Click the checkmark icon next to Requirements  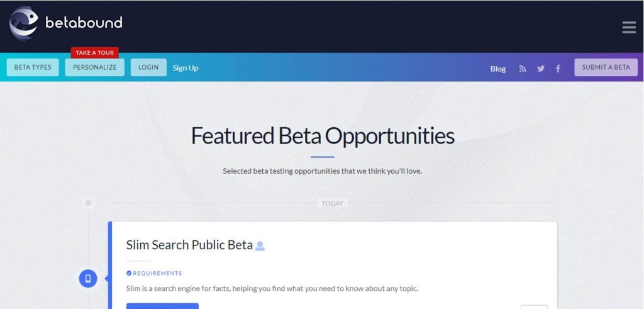click(x=129, y=273)
